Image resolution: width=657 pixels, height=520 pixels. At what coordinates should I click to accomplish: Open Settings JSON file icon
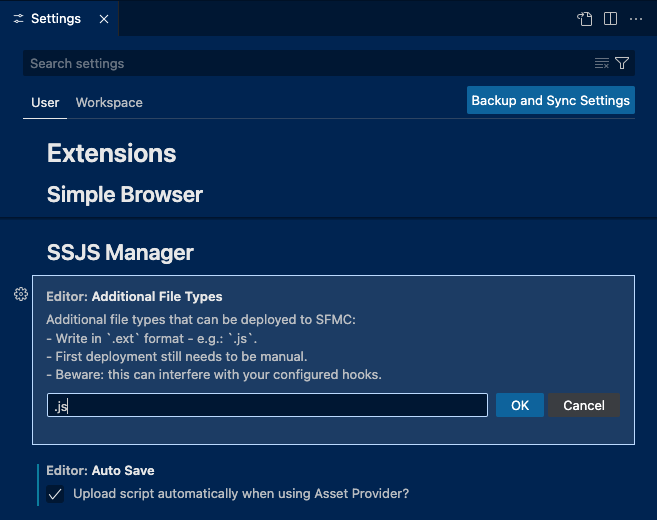click(x=585, y=19)
